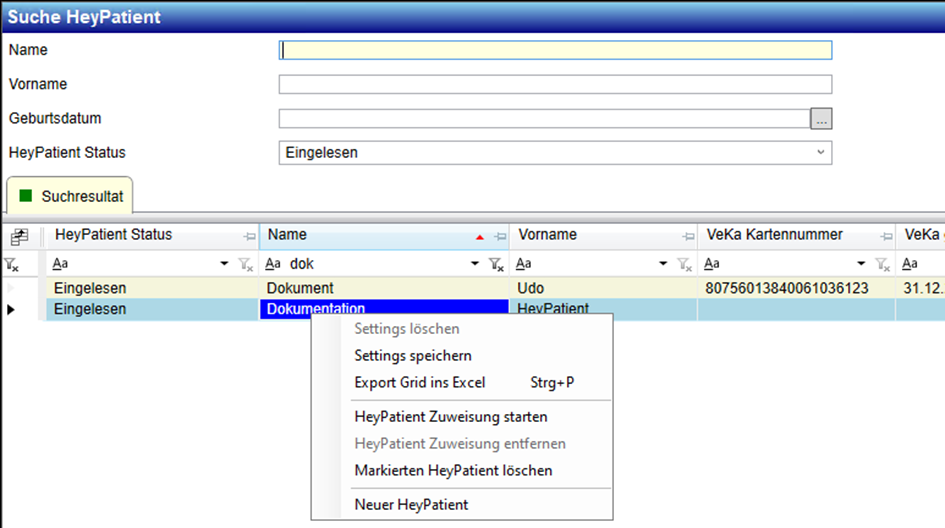The height and width of the screenshot is (528, 945).
Task: Focus the Geburtsdatum input field
Action: click(544, 119)
